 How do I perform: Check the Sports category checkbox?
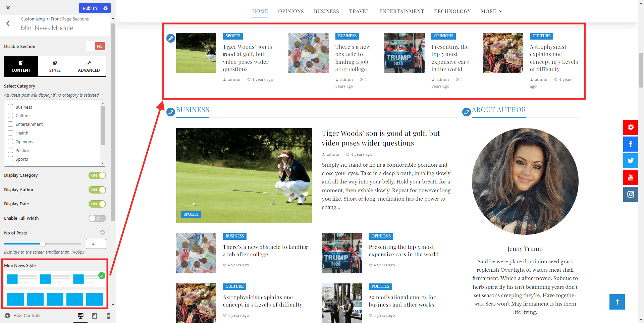tap(10, 159)
